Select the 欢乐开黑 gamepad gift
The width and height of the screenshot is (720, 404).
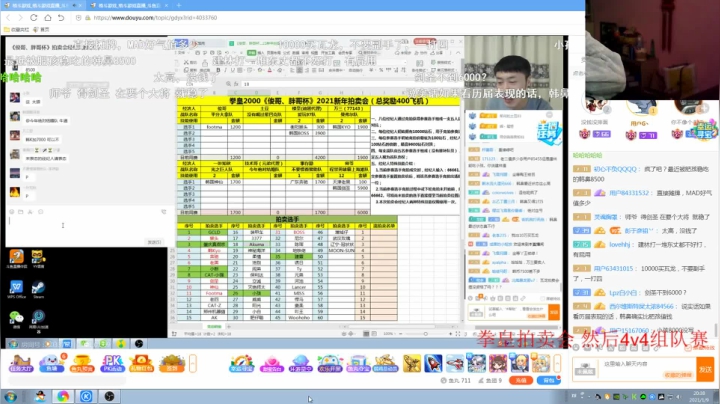click(x=330, y=363)
